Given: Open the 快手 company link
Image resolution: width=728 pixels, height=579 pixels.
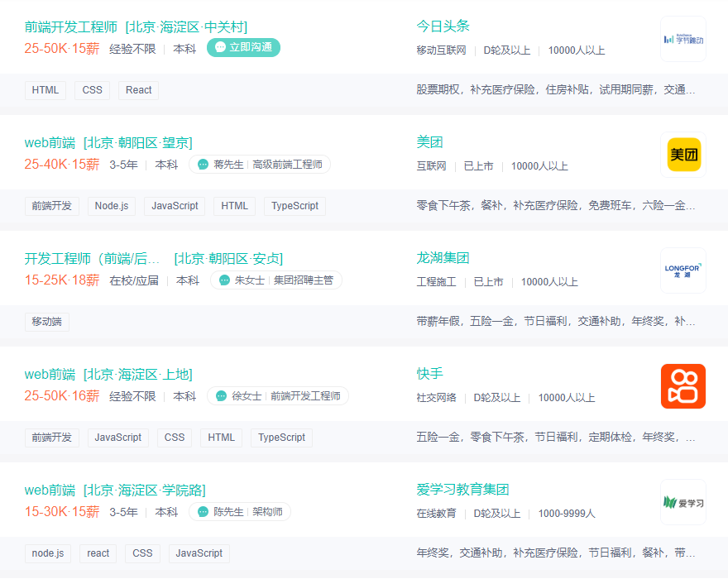Looking at the screenshot, I should pos(430,374).
